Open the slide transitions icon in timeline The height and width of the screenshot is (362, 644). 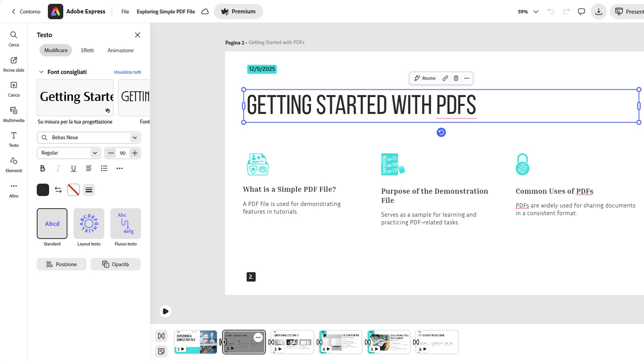(161, 336)
